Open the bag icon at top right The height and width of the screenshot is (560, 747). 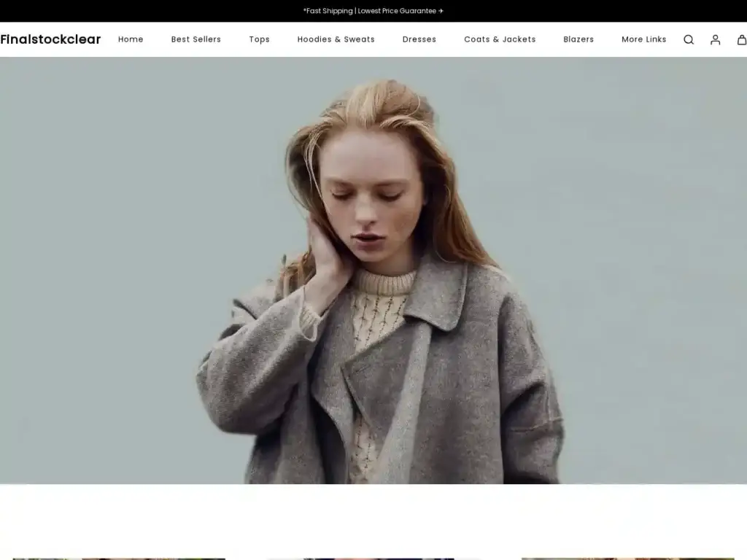tap(742, 39)
